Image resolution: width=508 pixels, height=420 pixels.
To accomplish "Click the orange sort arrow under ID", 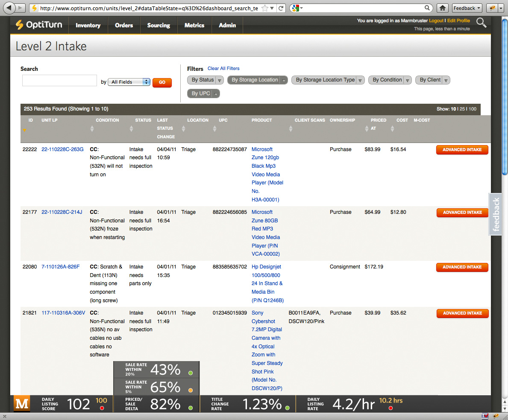I will pyautogui.click(x=24, y=130).
